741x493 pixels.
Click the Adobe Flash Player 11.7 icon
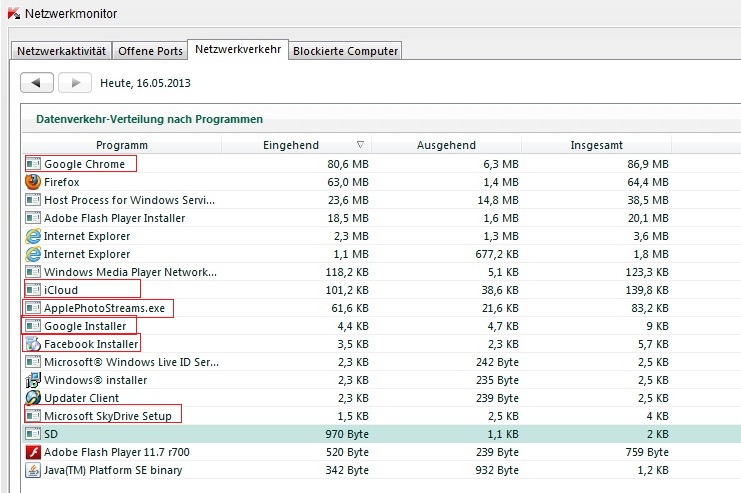[x=33, y=452]
